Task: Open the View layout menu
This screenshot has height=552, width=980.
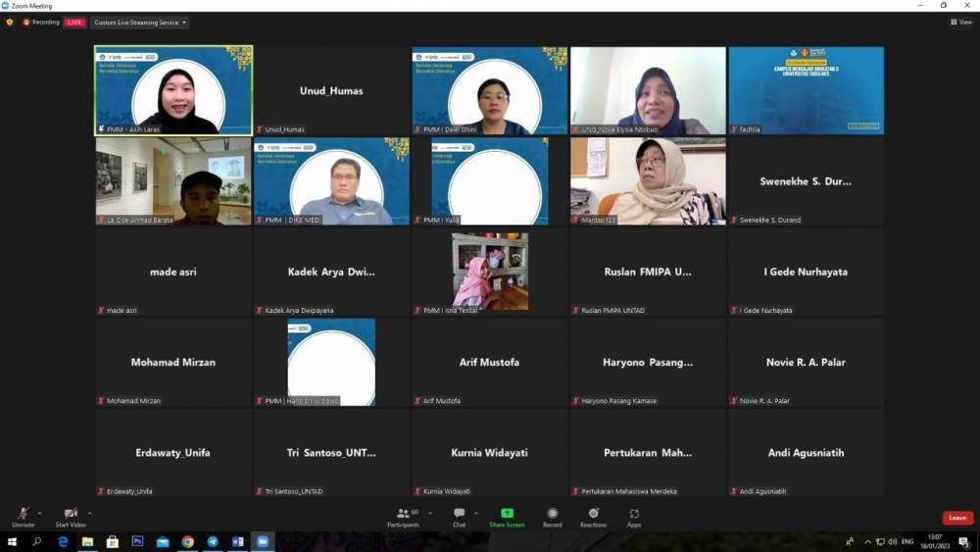Action: (x=960, y=22)
